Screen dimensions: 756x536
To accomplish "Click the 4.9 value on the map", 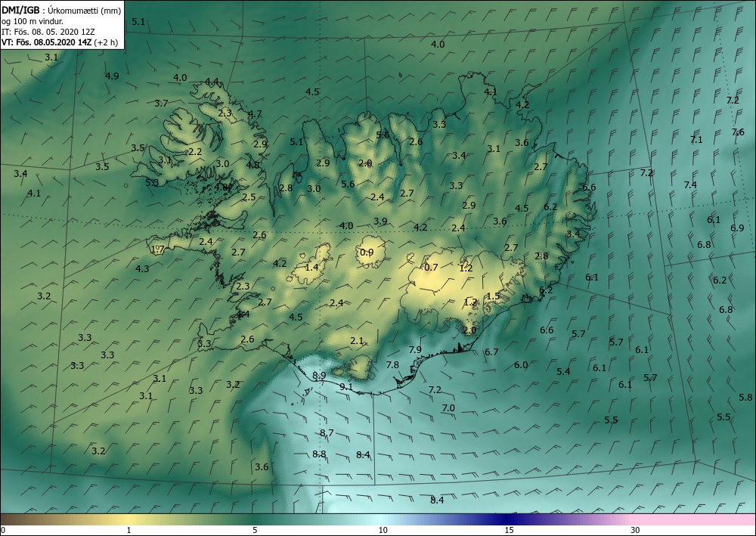I will tap(112, 76).
